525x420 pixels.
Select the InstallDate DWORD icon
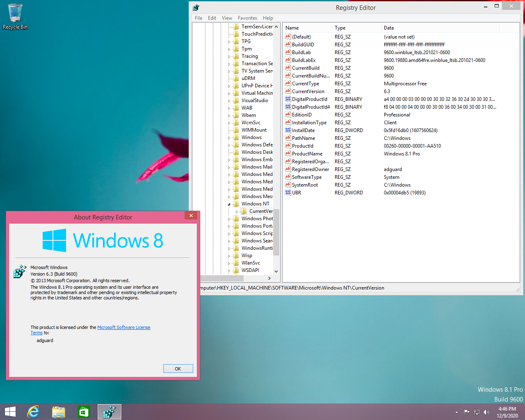coord(288,130)
